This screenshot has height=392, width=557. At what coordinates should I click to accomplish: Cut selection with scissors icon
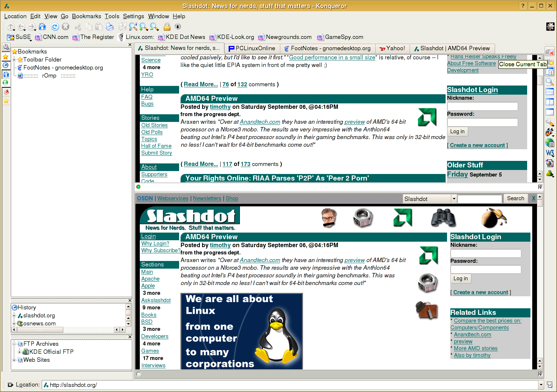pyautogui.click(x=78, y=27)
